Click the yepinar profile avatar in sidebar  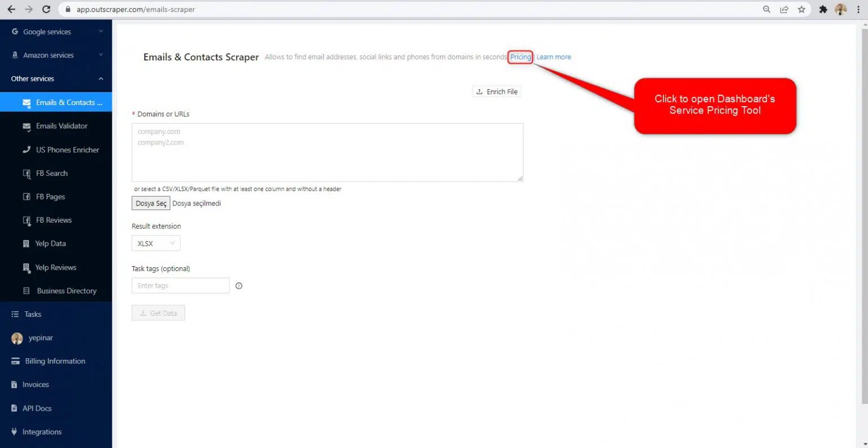point(17,338)
